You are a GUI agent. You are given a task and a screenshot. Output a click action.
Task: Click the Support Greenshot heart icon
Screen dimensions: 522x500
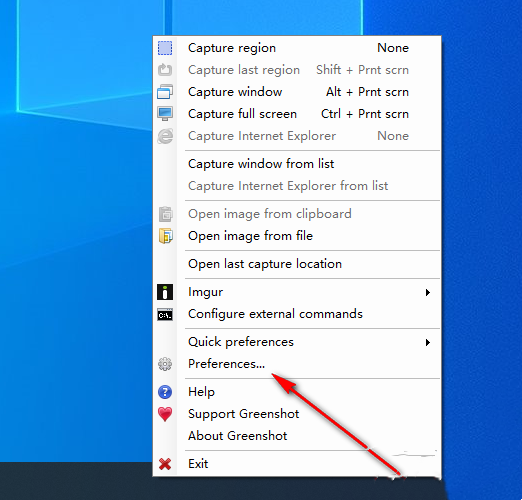click(x=165, y=414)
